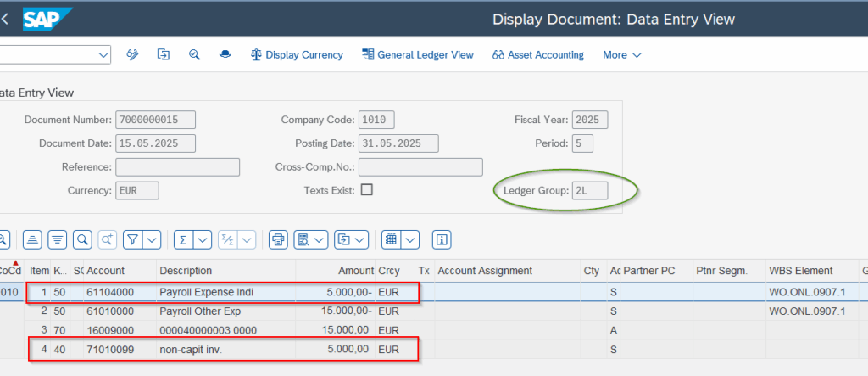Click the sort descending icon
Screen dimensions: 868x376
57,239
